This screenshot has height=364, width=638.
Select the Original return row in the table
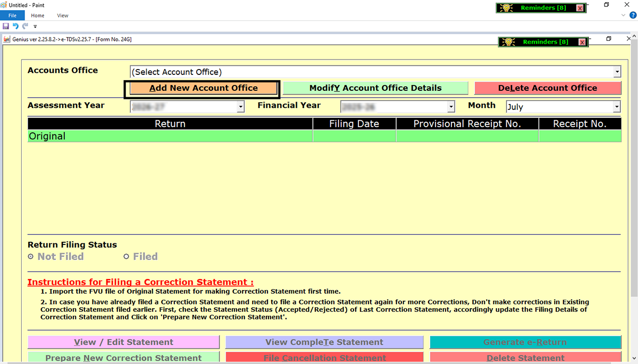[170, 137]
